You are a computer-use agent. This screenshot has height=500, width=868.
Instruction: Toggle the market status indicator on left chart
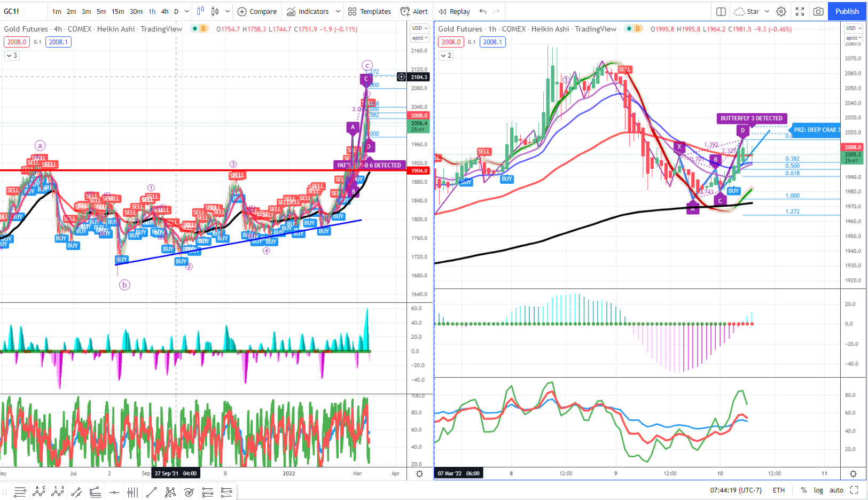pyautogui.click(x=195, y=28)
